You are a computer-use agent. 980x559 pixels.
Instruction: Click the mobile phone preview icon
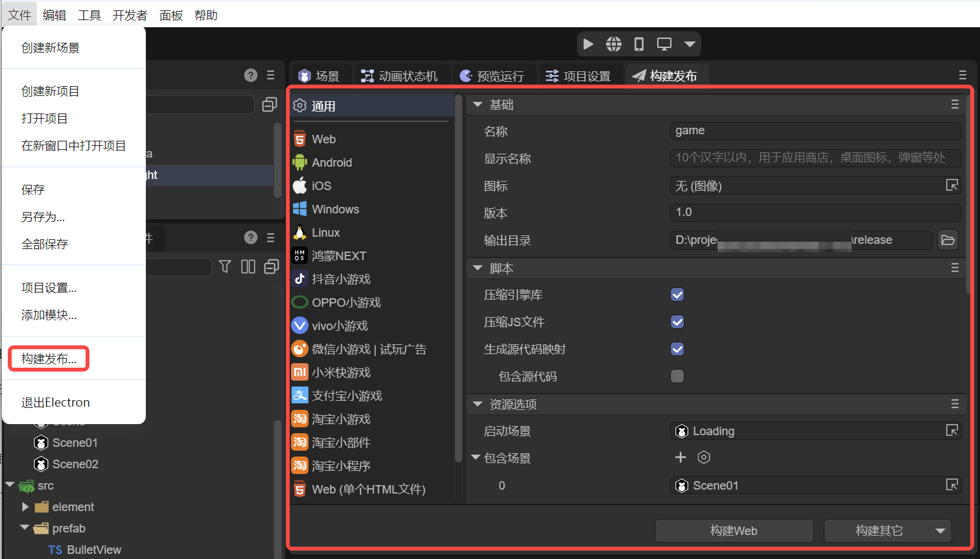point(638,44)
